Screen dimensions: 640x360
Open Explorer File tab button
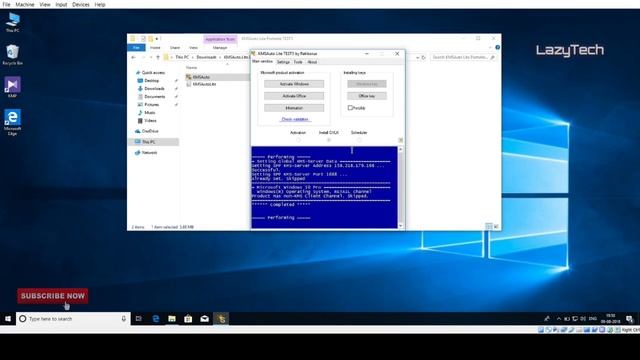point(136,48)
